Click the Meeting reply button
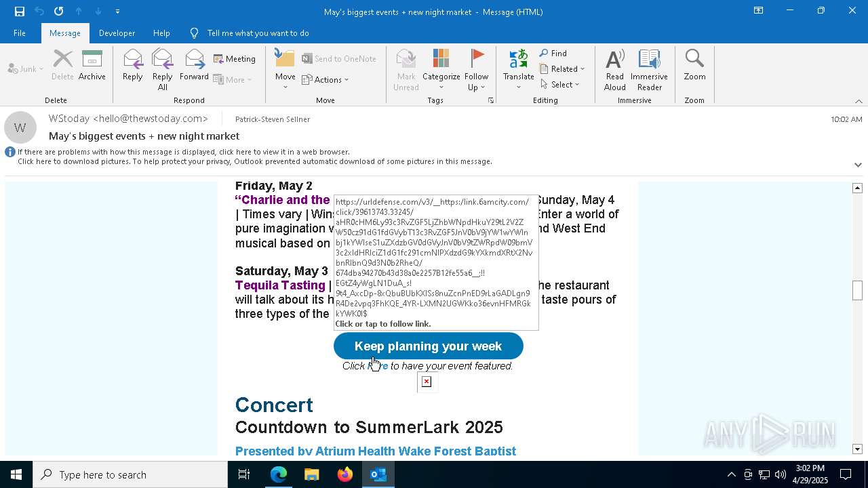The height and width of the screenshot is (488, 868). point(235,59)
